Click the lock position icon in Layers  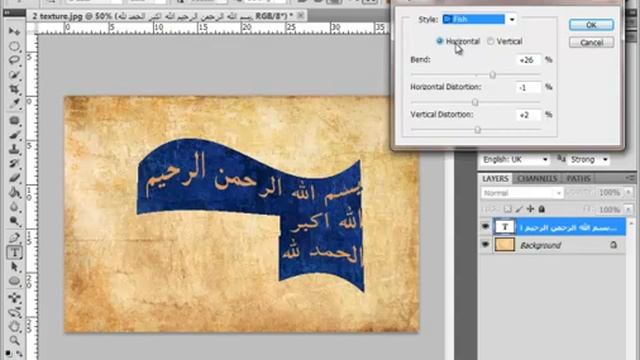(x=530, y=209)
